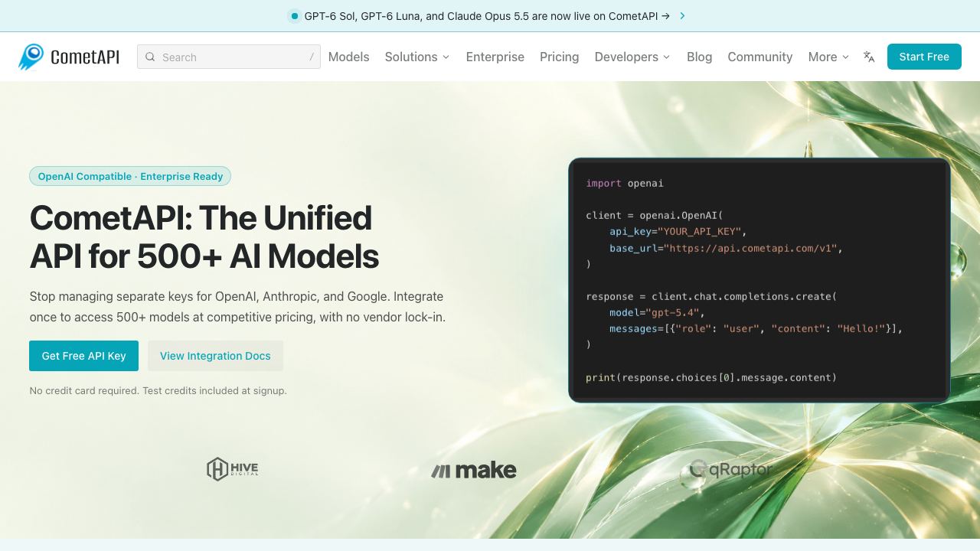Visit the Blog page
Screen dimensions: 980x551
click(700, 57)
